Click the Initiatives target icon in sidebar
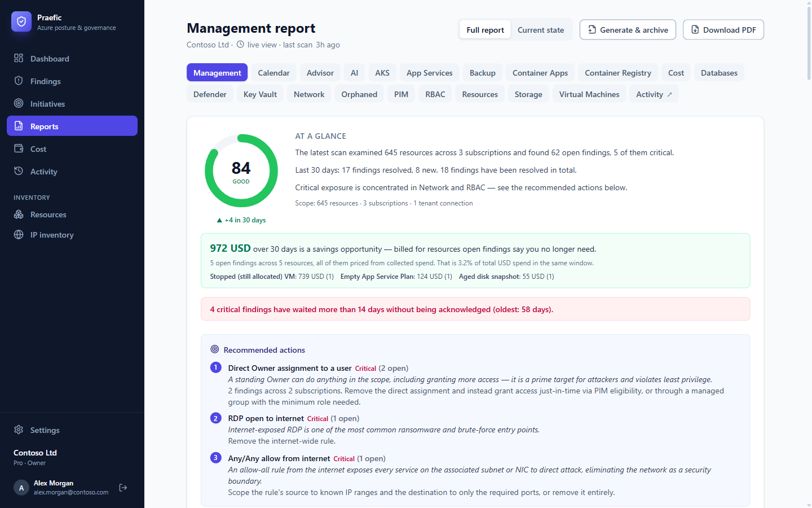812x508 pixels. [19, 103]
